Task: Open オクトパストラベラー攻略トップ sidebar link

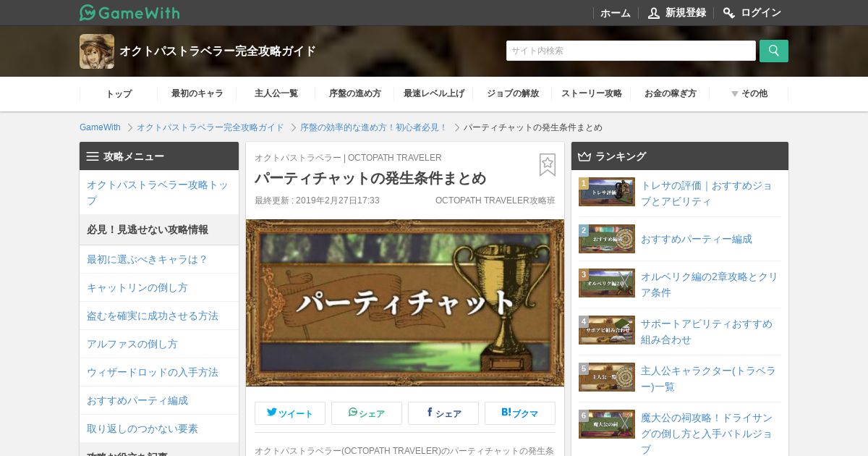Action: pyautogui.click(x=158, y=193)
